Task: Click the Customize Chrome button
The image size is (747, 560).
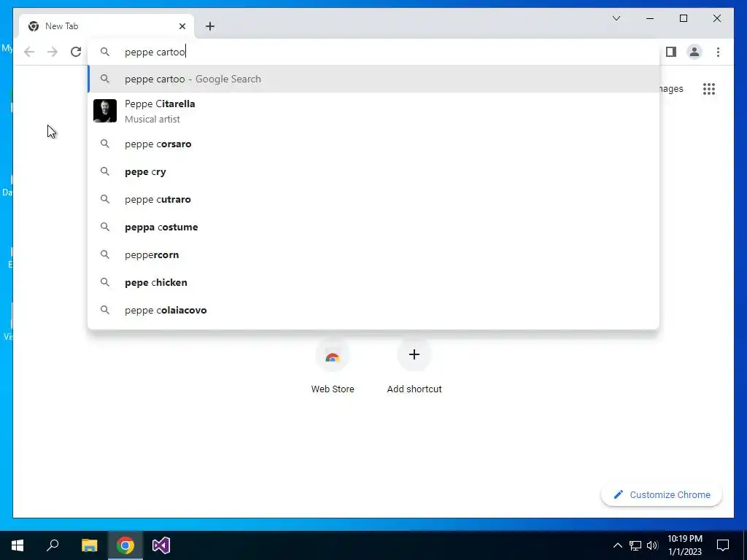Action: point(662,495)
